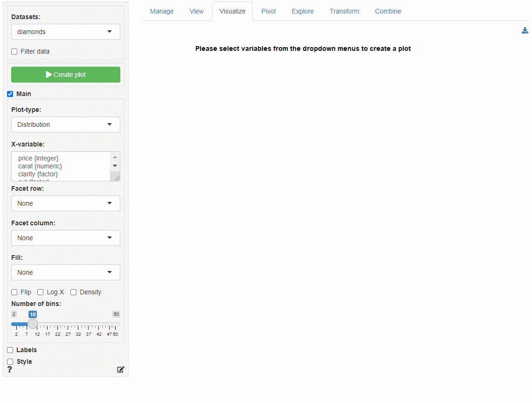Open the help question mark icon
Image resolution: width=532 pixels, height=403 pixels.
(10, 370)
